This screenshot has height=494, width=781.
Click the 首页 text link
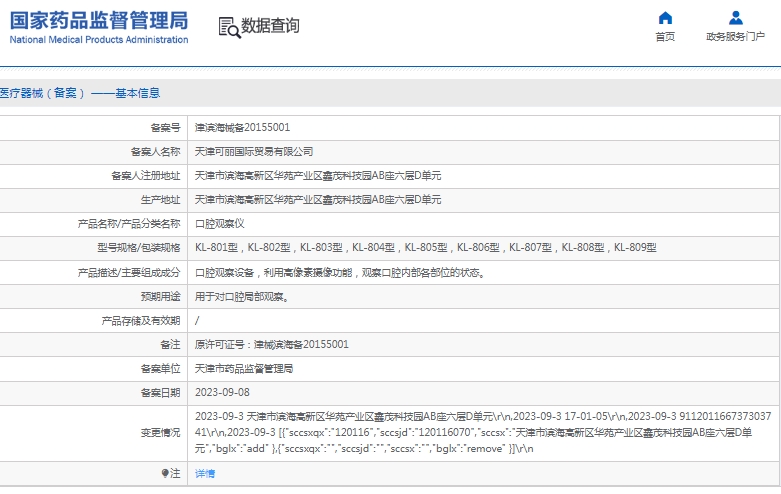coord(665,37)
